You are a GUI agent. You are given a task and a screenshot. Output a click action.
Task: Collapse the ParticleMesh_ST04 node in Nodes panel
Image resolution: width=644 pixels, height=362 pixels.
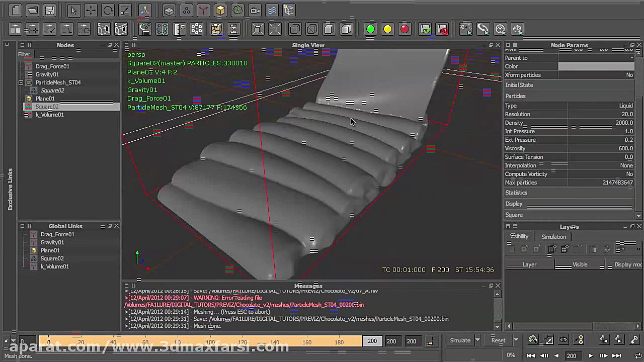(x=22, y=82)
